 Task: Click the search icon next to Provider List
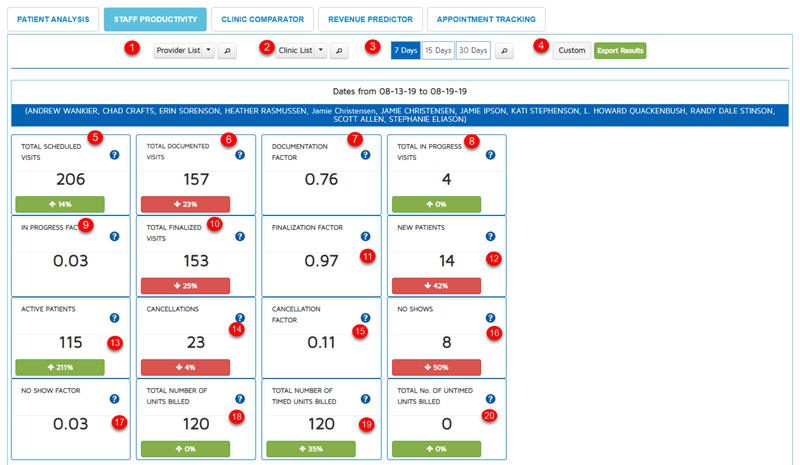[228, 50]
